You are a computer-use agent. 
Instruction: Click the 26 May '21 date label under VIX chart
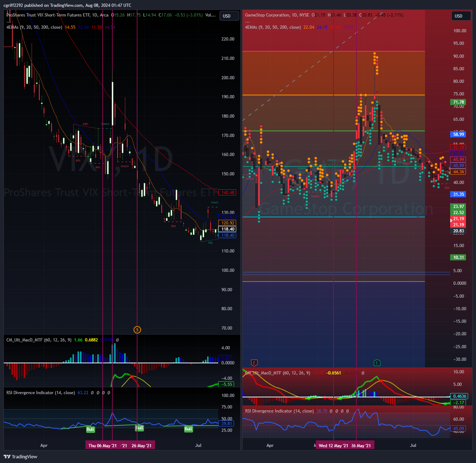click(x=141, y=445)
